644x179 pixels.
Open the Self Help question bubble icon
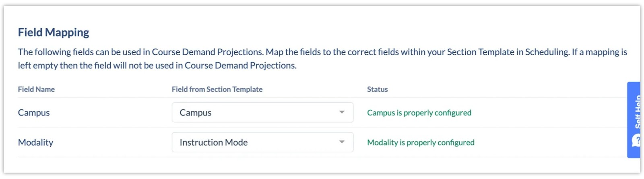(x=636, y=140)
